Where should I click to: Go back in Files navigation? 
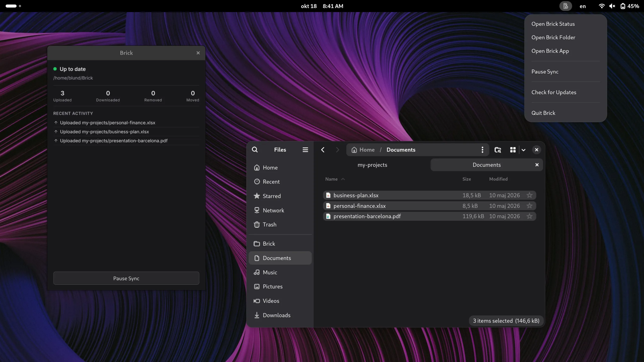click(x=323, y=150)
